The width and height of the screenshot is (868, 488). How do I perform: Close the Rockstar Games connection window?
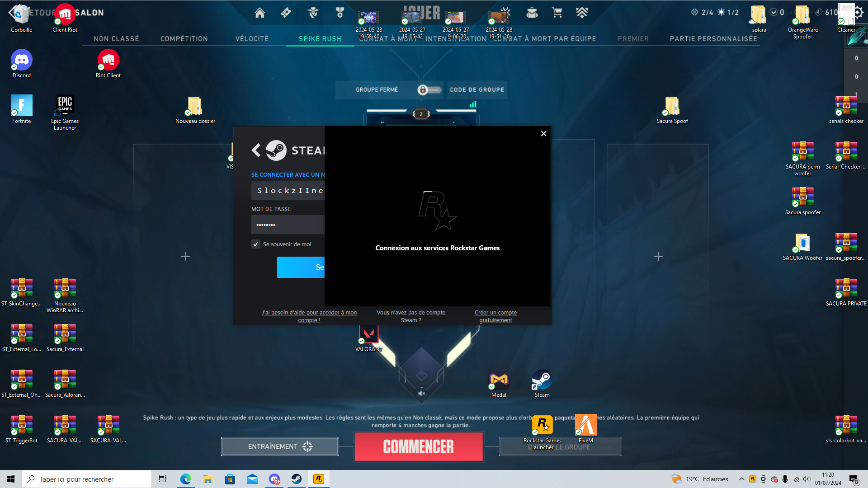(543, 134)
